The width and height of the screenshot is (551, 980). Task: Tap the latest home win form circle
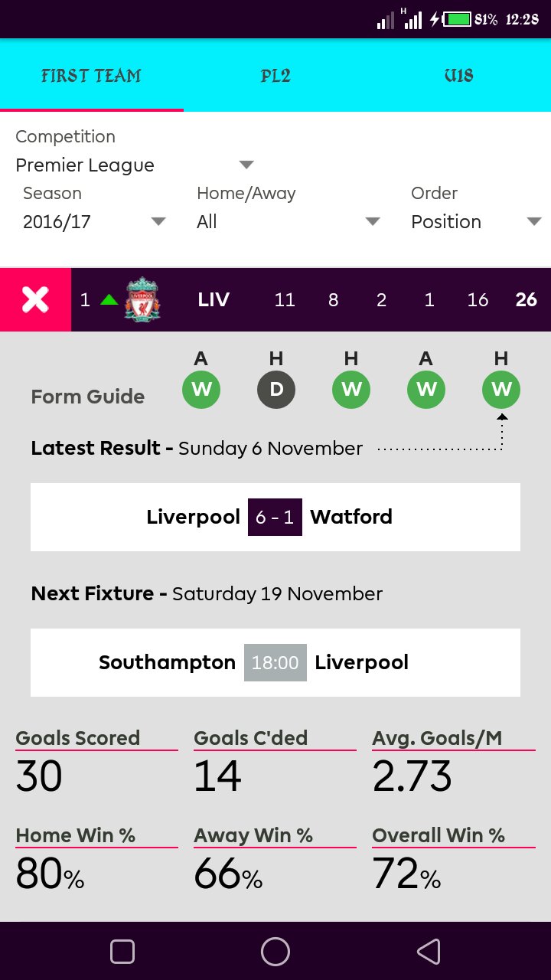click(501, 390)
